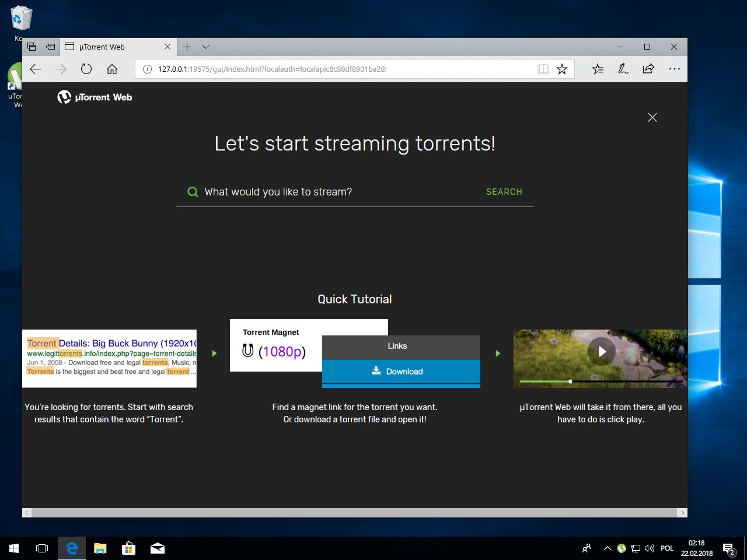Click the µTorrent system tray icon

coord(622,548)
